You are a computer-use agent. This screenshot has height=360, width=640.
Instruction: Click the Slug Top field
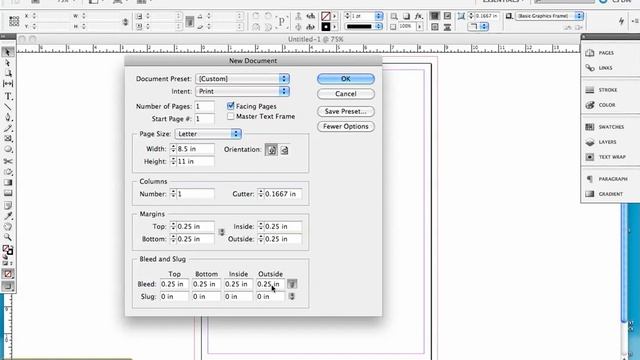pyautogui.click(x=174, y=296)
